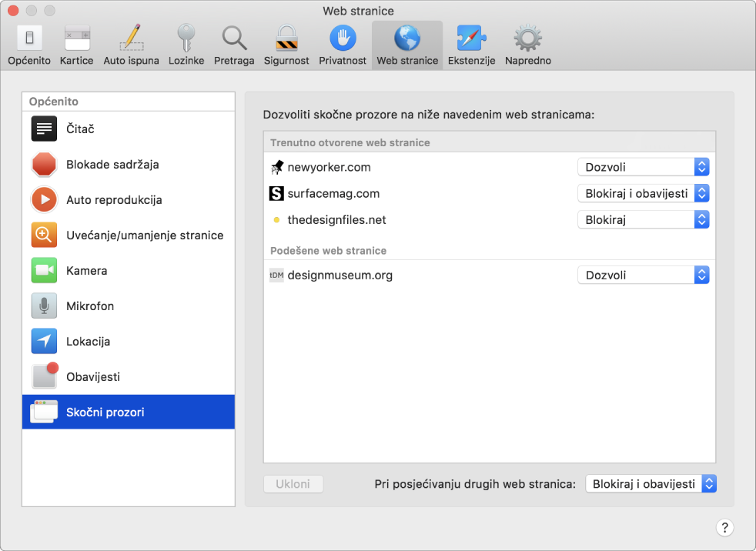The image size is (756, 551).
Task: Click the Ukloni button
Action: click(x=293, y=484)
